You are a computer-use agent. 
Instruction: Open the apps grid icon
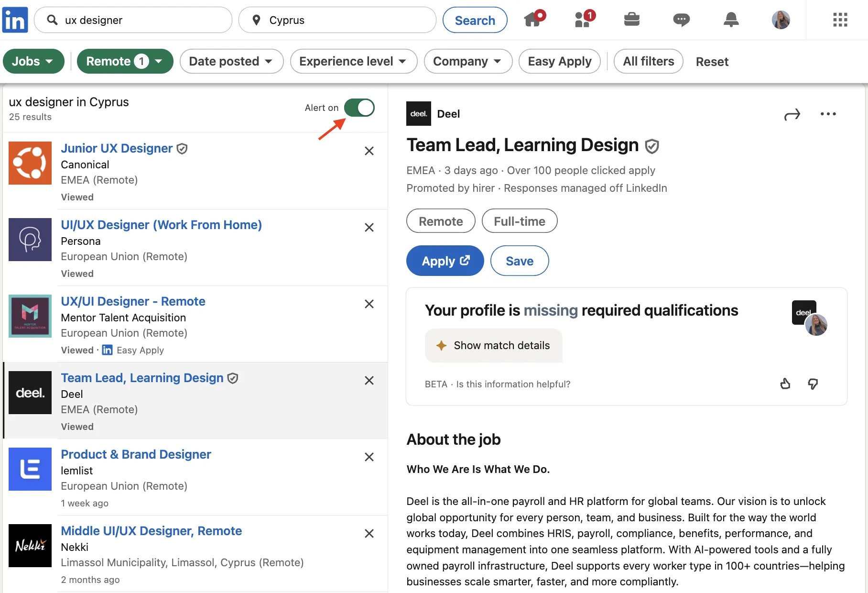[x=840, y=20]
